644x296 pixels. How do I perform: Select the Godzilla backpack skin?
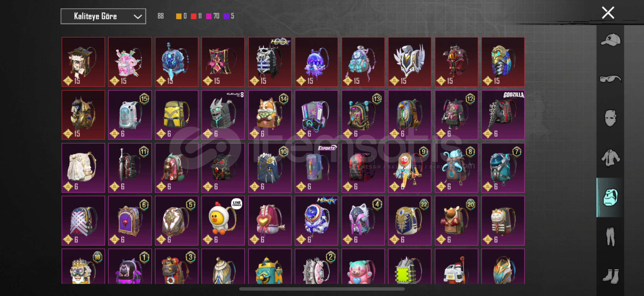pyautogui.click(x=503, y=115)
